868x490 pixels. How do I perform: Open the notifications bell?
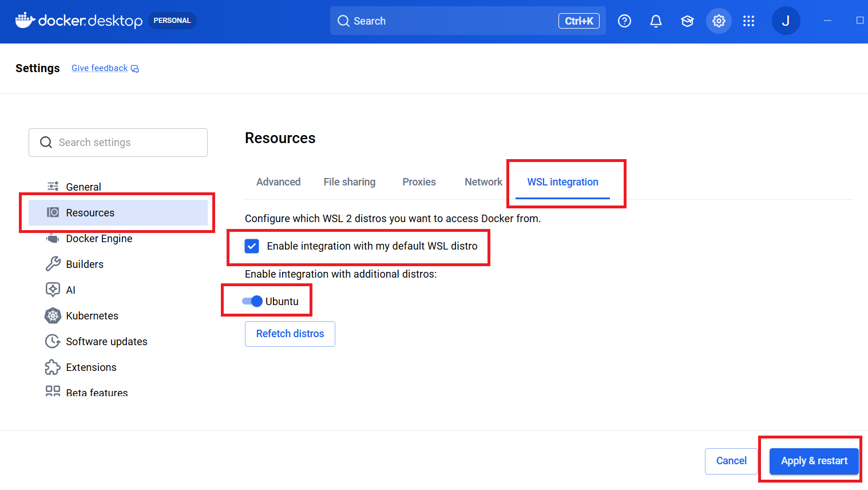[x=656, y=21]
